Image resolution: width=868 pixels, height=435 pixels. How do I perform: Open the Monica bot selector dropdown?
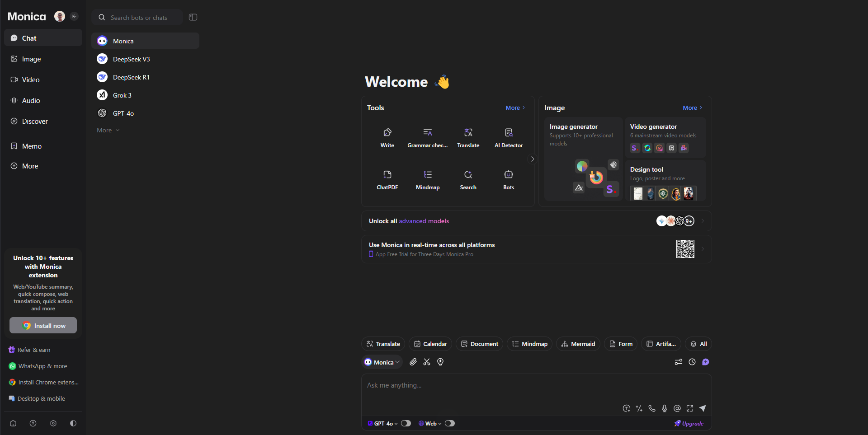point(382,362)
